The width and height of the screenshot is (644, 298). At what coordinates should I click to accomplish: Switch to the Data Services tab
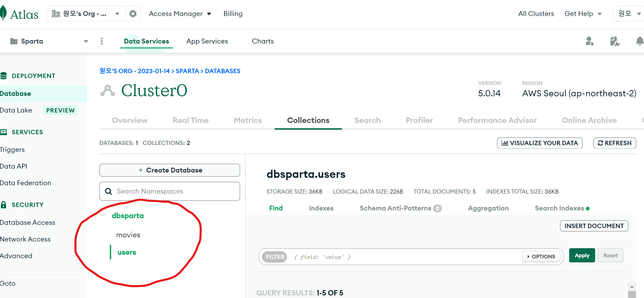147,41
